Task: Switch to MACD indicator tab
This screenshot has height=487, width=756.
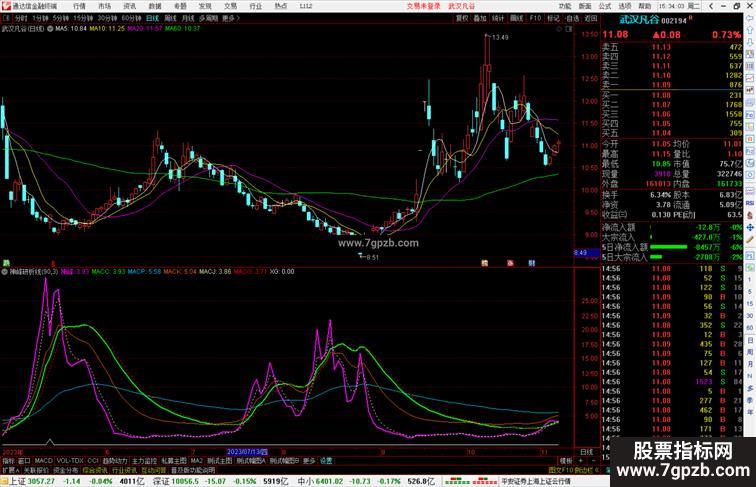Action: 43,461
